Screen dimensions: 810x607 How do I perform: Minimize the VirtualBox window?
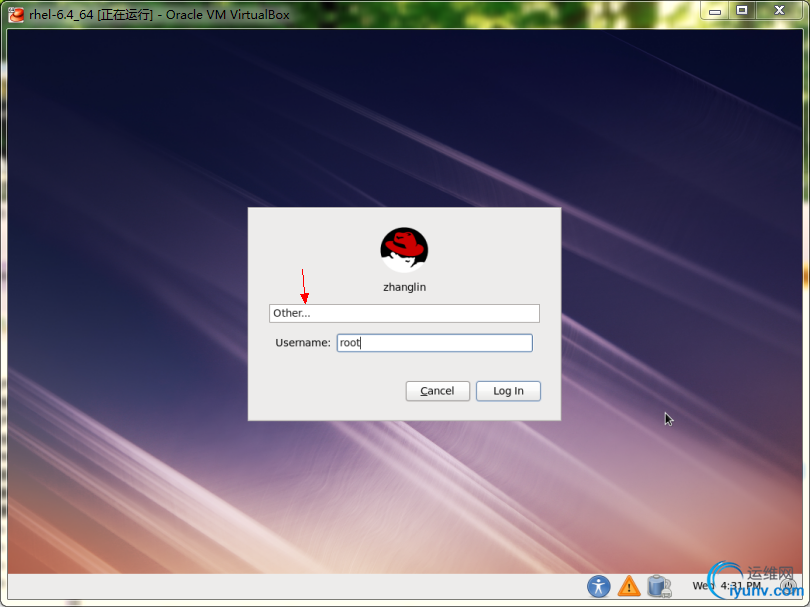tap(715, 11)
